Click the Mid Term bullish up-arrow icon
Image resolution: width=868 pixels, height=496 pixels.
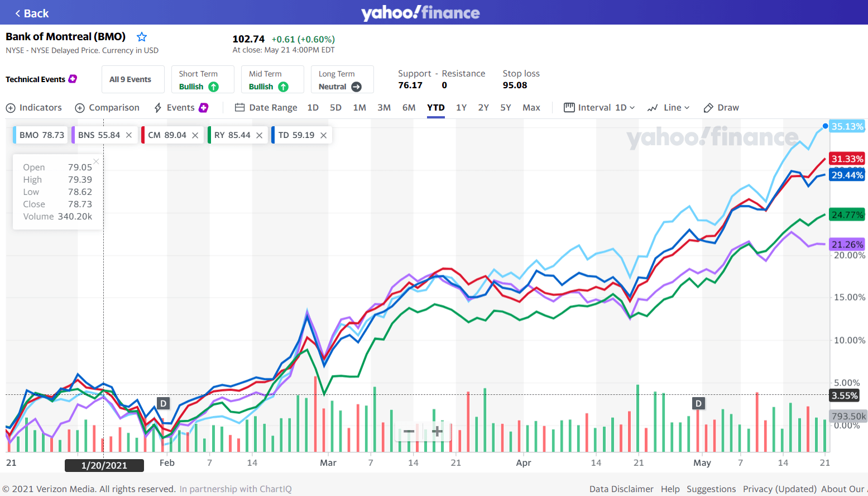pos(283,87)
